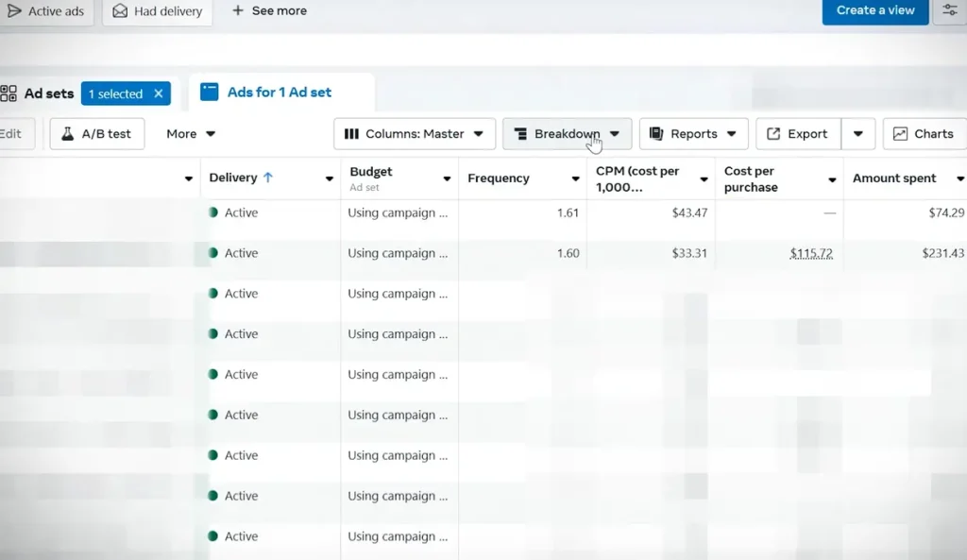Click the Edit button
Image resolution: width=967 pixels, height=560 pixels.
11,134
